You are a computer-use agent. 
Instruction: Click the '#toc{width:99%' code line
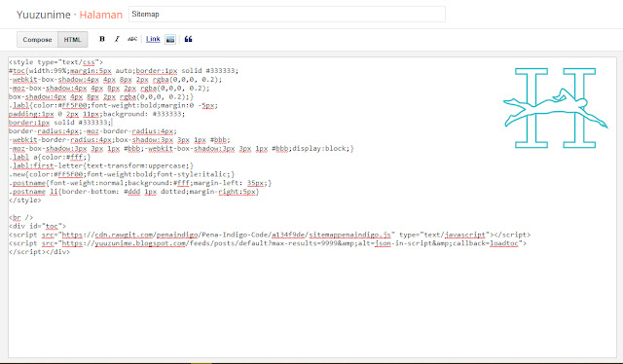(124, 71)
